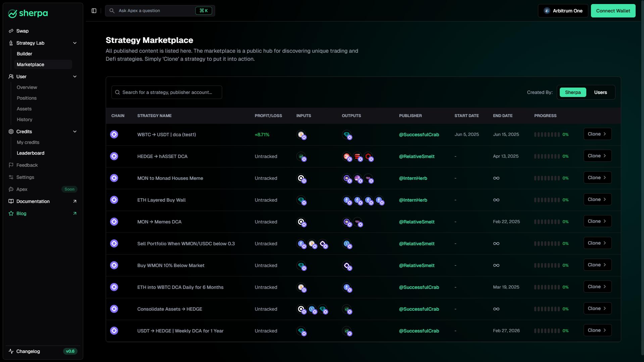The height and width of the screenshot is (362, 644).
Task: Switch Created By filter to Users
Action: click(x=600, y=92)
